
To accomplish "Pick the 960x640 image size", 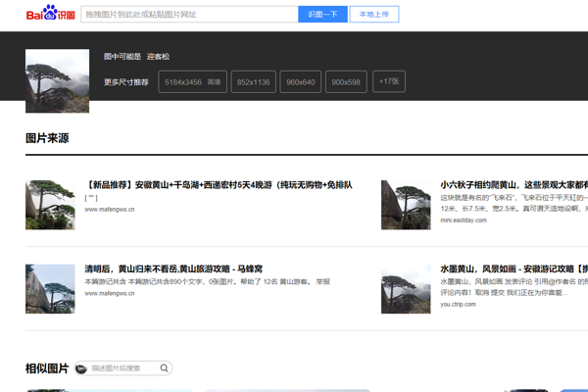I will point(300,82).
